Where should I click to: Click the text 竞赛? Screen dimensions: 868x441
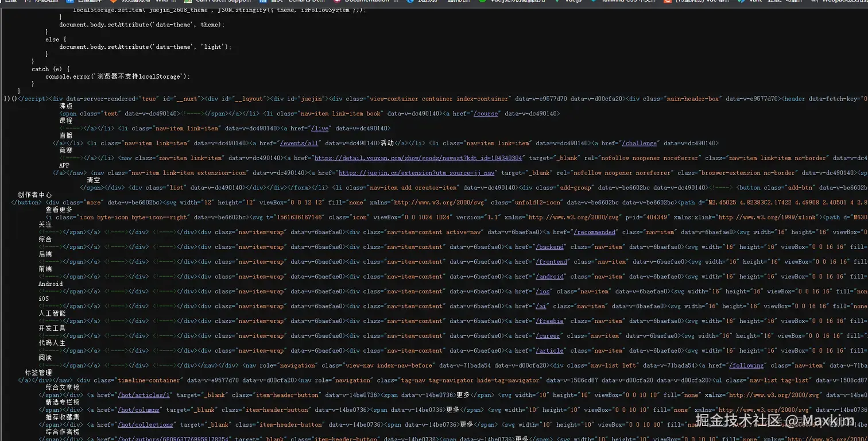pos(66,150)
